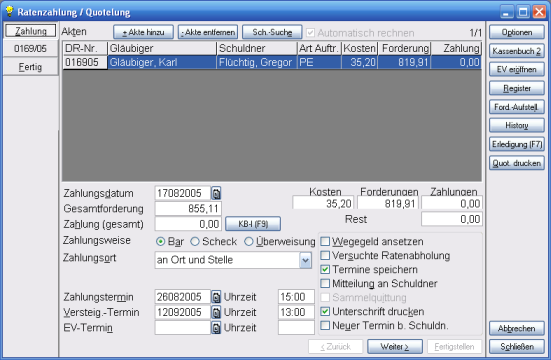Click Gläubiger column header
Screen dimensions: 551x360
coord(162,48)
